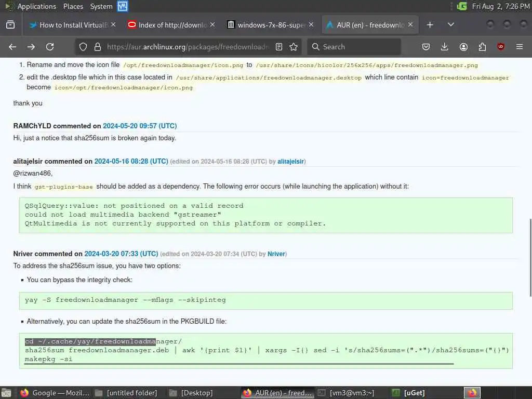This screenshot has height=399, width=532.
Task: Focus the browser Search box
Action: coord(354,47)
